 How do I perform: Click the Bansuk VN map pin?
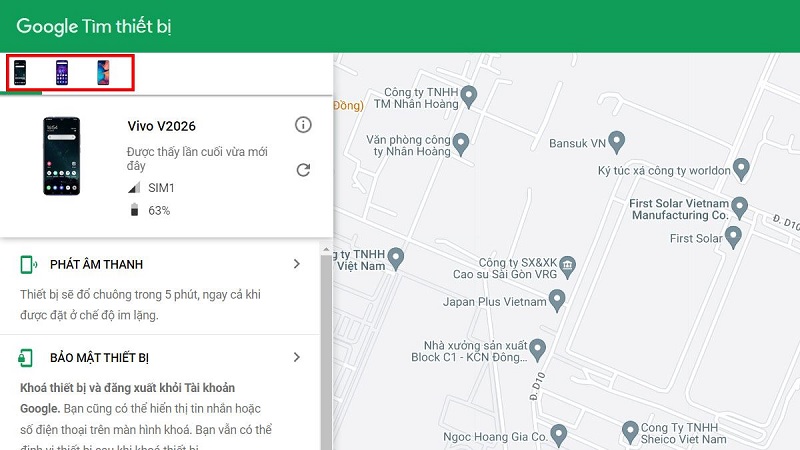coord(617,142)
